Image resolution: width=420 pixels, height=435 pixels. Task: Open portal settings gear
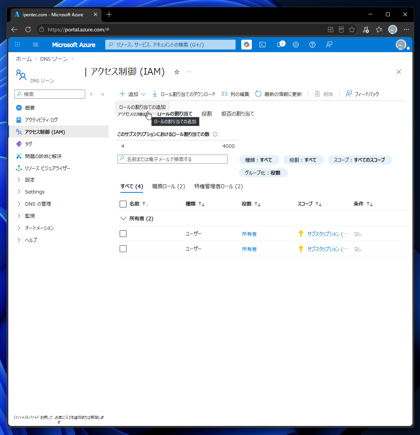coord(296,45)
